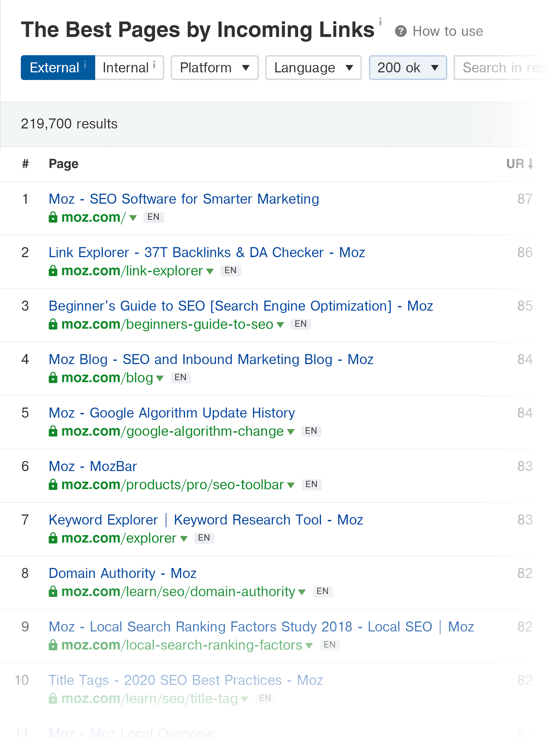This screenshot has width=558, height=756.
Task: Expand arrow next to moz.com/learn/seo/title-tag
Action: pos(245,699)
